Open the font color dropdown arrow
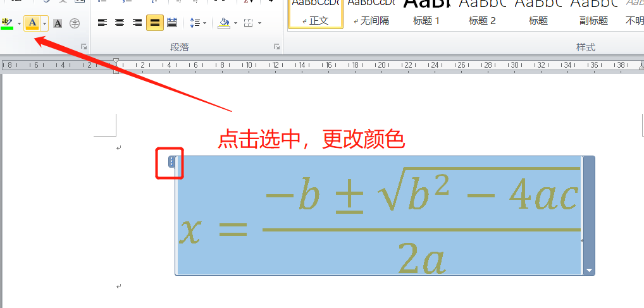Image resolution: width=644 pixels, height=308 pixels. click(44, 23)
